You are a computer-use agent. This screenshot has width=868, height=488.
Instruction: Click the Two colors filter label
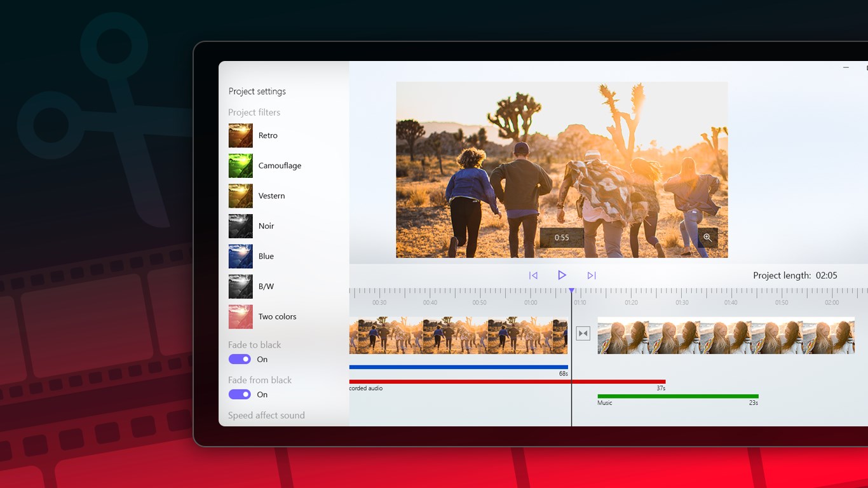[x=277, y=316]
